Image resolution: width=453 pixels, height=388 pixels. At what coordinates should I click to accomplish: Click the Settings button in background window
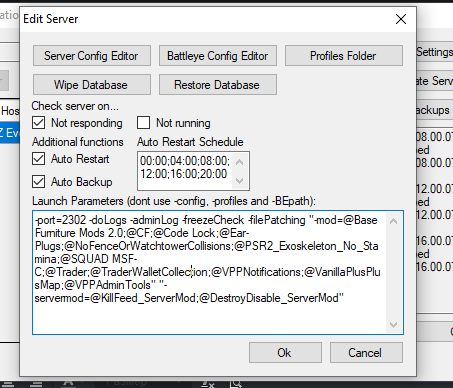(x=435, y=52)
